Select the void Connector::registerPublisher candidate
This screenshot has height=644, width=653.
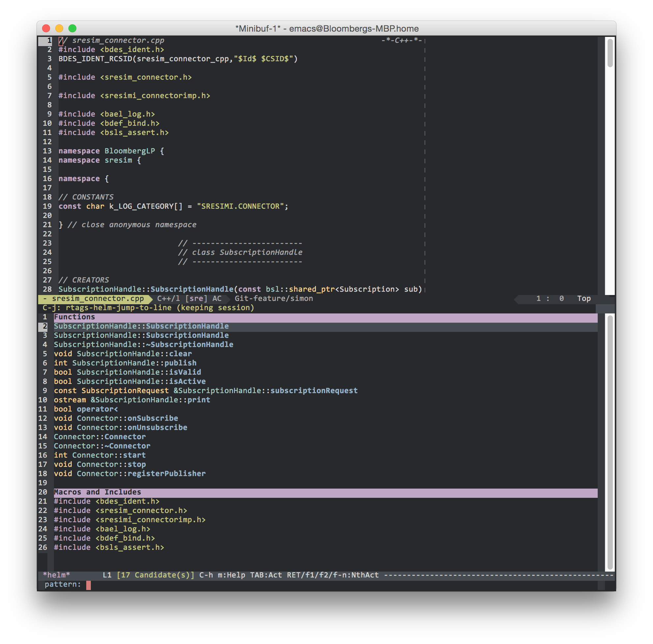pyautogui.click(x=130, y=474)
